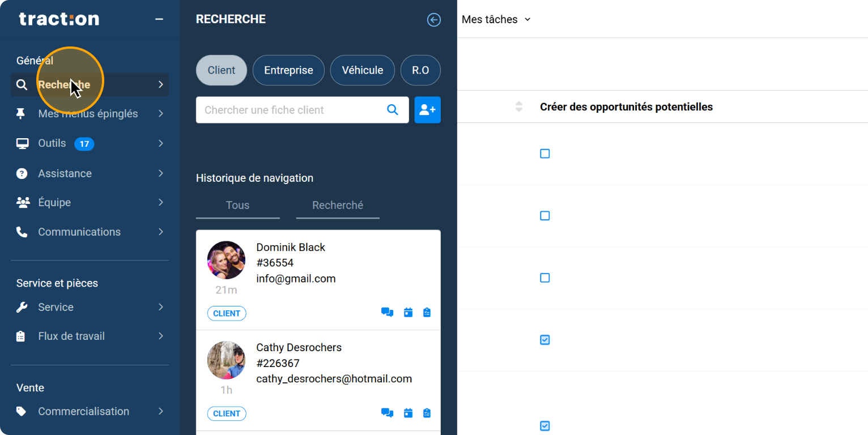Click the add new client icon button
Viewport: 868px width, 435px height.
click(427, 110)
